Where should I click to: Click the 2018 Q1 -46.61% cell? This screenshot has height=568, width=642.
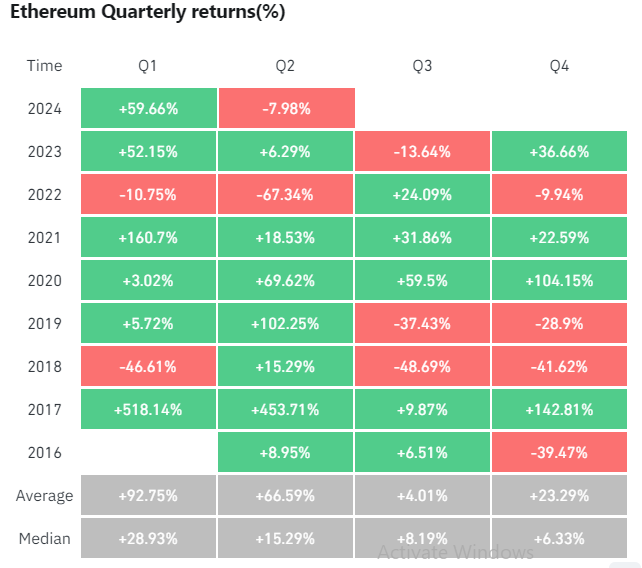[148, 367]
